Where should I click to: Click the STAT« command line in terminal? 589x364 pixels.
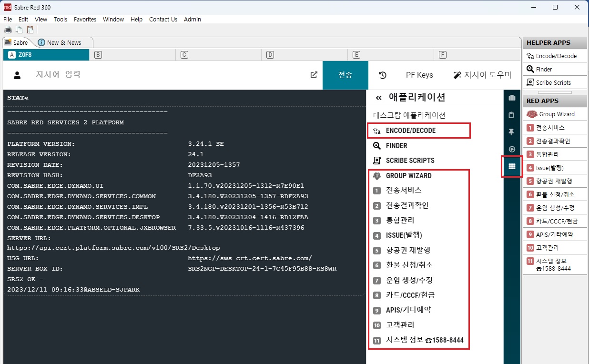[18, 98]
